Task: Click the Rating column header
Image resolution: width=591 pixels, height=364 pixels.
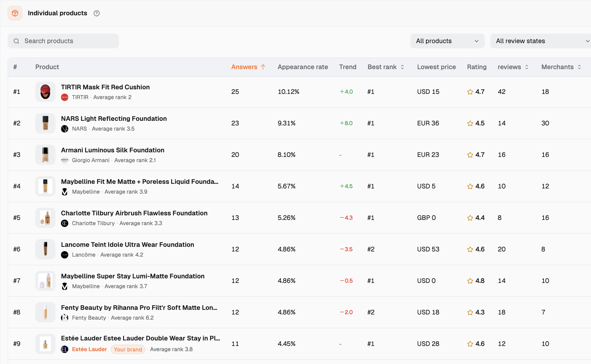Action: pos(476,67)
